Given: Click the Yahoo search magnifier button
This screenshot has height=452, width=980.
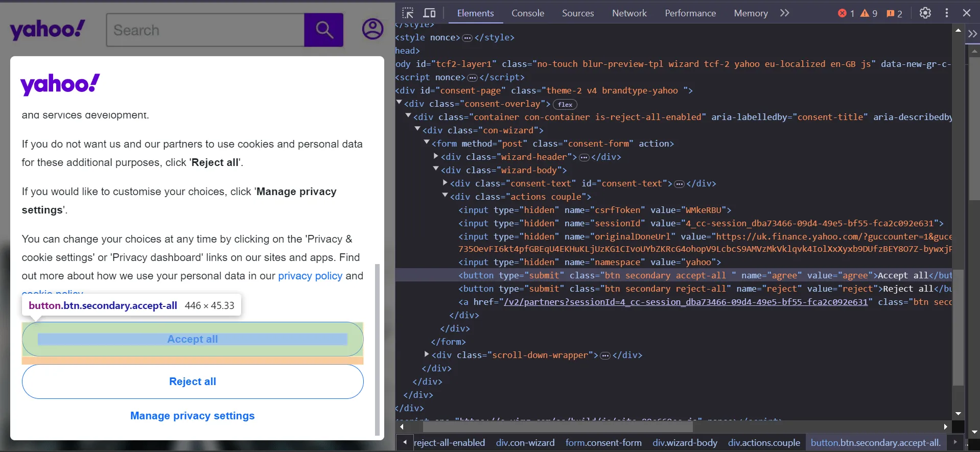Looking at the screenshot, I should [x=324, y=30].
